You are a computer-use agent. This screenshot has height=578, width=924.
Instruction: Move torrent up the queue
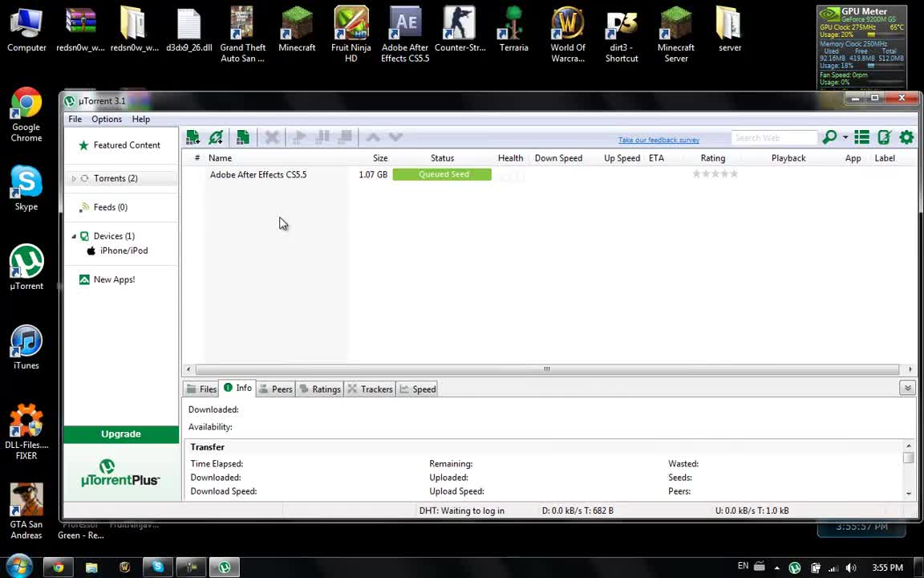(x=372, y=137)
